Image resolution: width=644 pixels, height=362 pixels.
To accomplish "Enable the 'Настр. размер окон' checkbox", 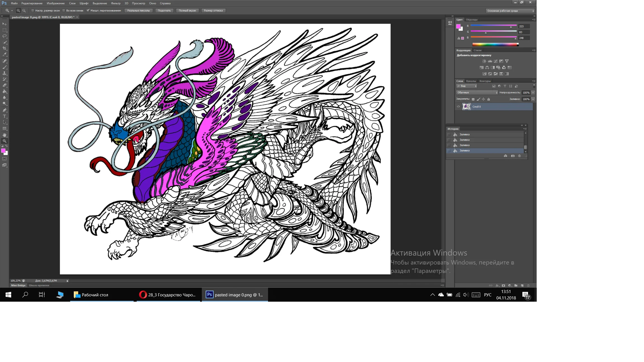I will pos(33,11).
